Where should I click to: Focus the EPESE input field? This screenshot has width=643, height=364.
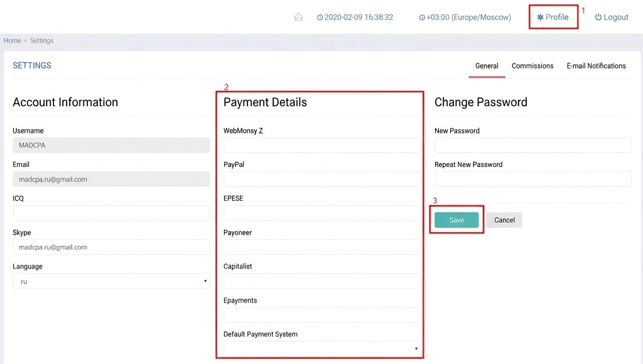[322, 213]
